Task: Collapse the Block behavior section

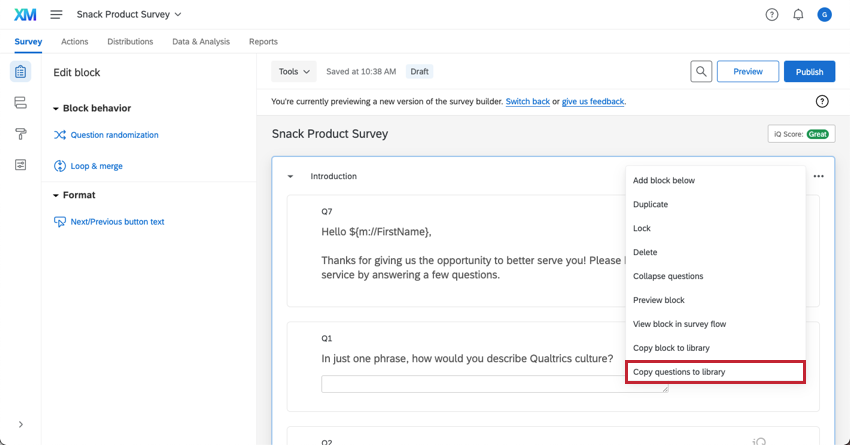Action: click(55, 109)
